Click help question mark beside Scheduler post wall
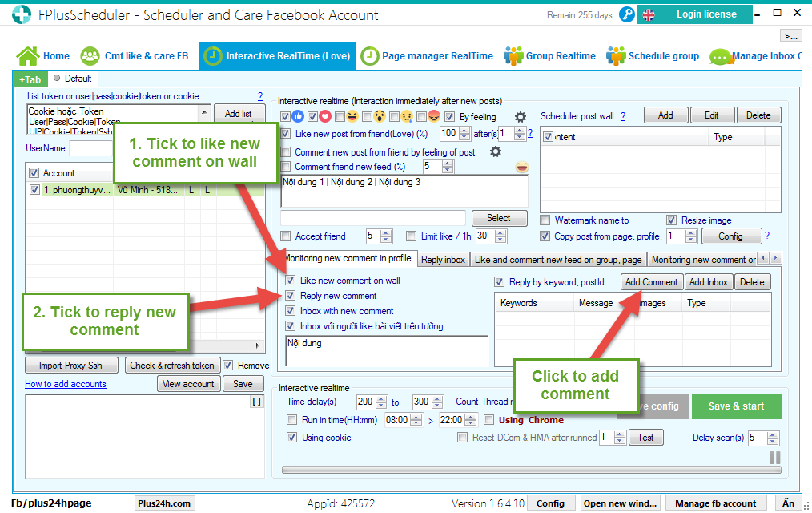812x513 pixels. [x=623, y=116]
